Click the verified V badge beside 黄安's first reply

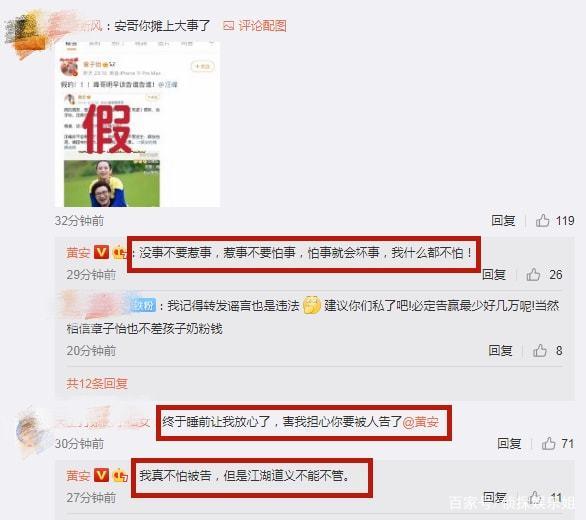(x=101, y=252)
